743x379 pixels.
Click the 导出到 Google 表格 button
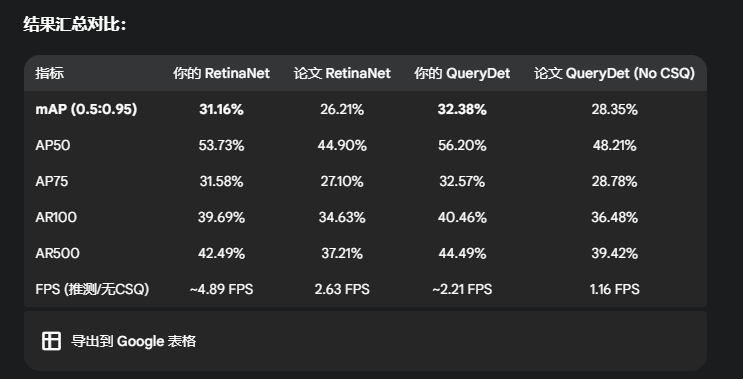(119, 341)
